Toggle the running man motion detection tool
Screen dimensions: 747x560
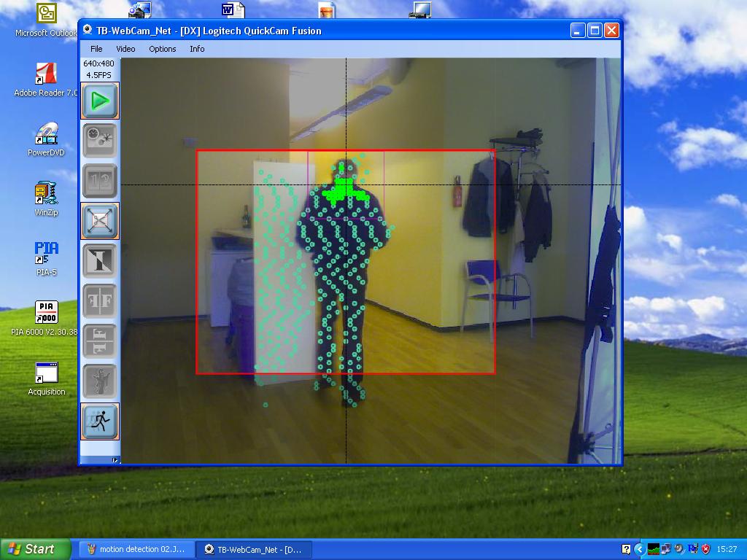click(x=99, y=421)
